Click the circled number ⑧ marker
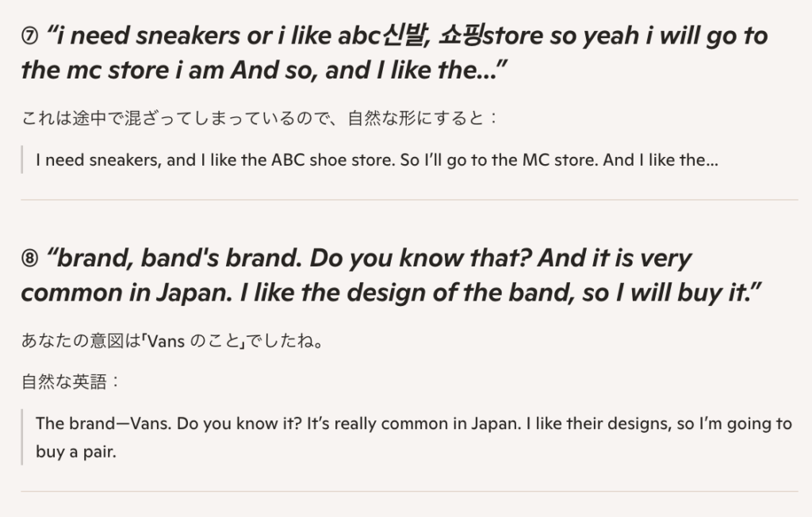This screenshot has width=812, height=517. (30, 259)
